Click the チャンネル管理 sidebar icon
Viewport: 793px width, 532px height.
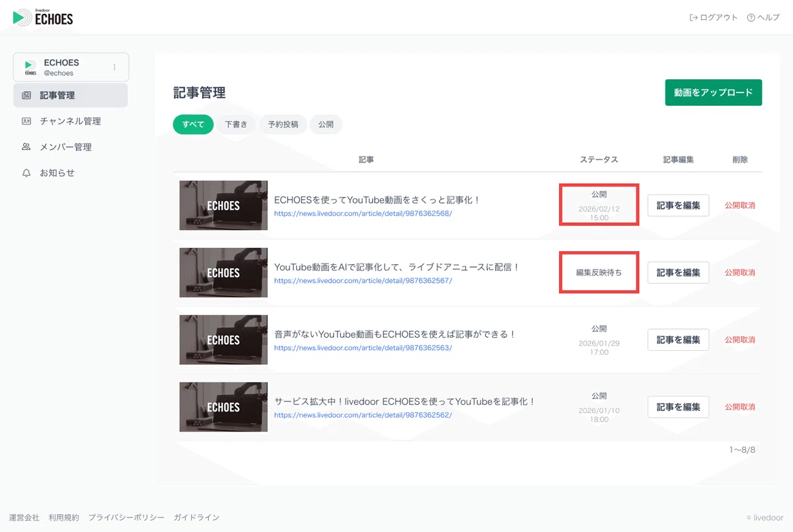(x=26, y=121)
